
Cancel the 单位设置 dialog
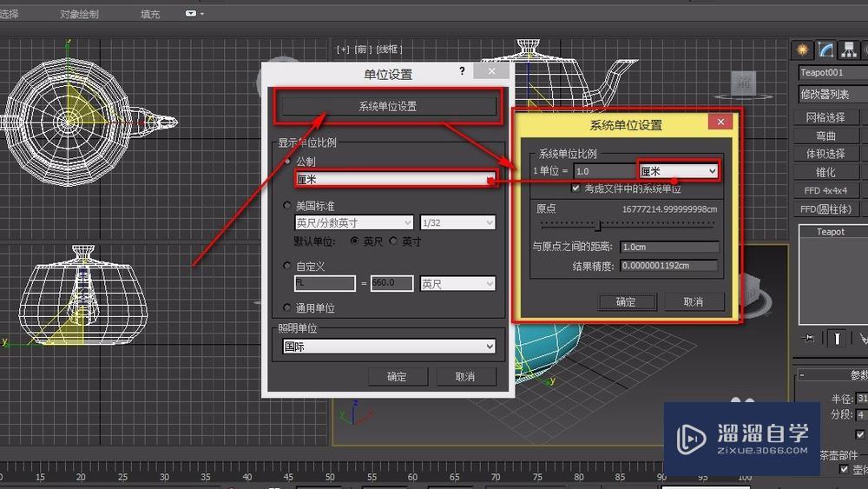465,377
